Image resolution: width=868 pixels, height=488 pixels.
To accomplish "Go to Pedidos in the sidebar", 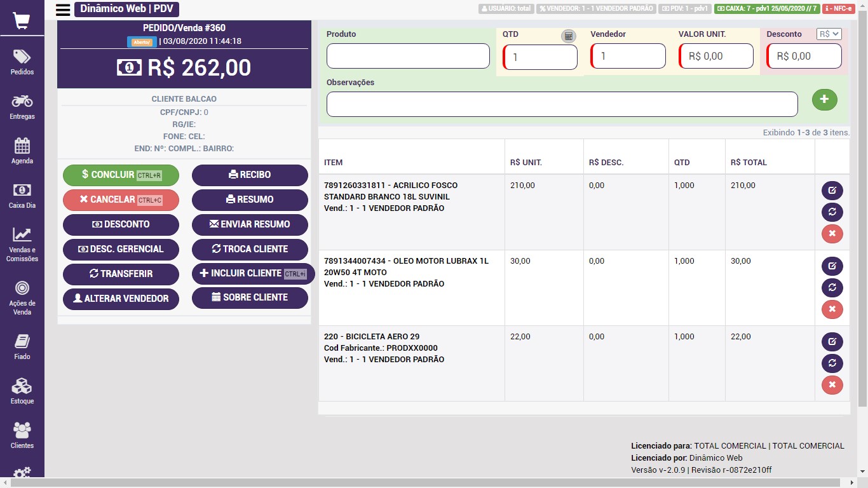I will 22,62.
